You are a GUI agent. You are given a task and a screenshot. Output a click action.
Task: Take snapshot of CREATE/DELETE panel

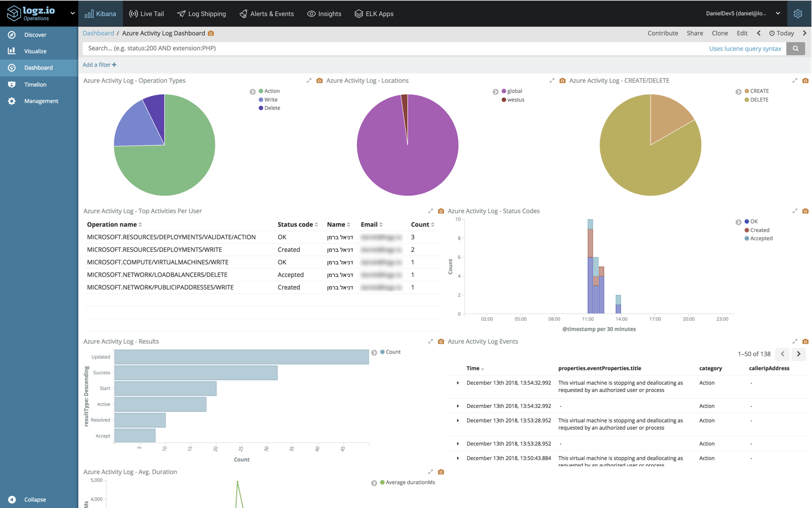pyautogui.click(x=805, y=81)
